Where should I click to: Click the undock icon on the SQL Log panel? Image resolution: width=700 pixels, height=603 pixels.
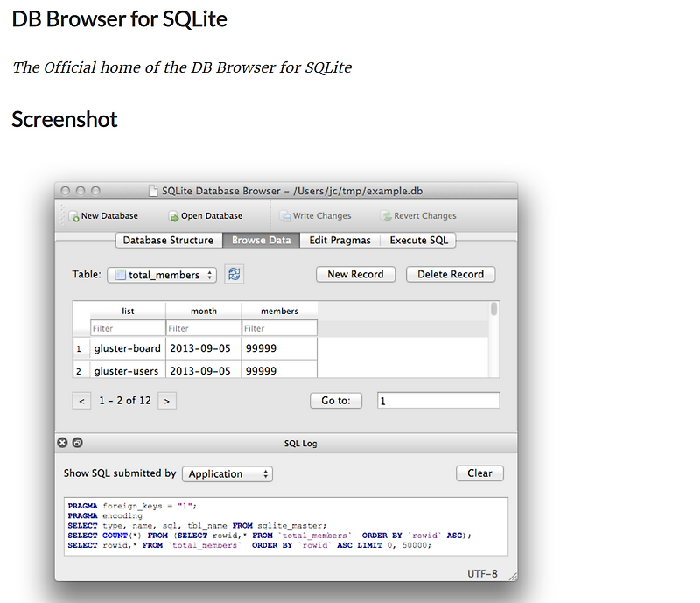76,443
